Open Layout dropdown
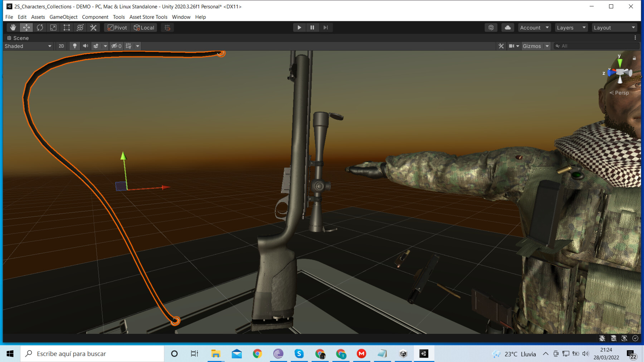This screenshot has width=644, height=362. pyautogui.click(x=614, y=28)
